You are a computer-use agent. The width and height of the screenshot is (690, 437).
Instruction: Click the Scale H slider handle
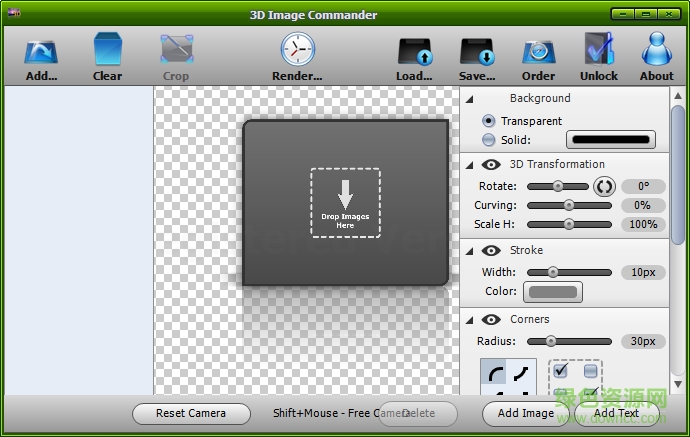[x=569, y=224]
